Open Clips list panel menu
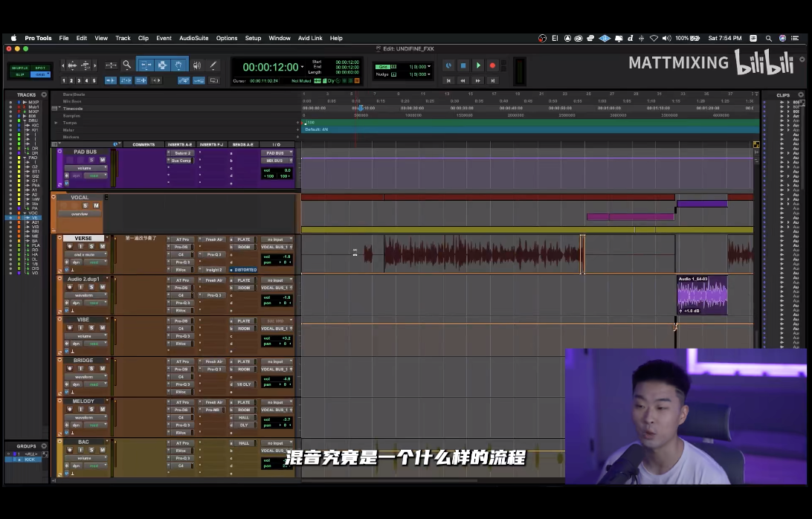 pos(801,94)
